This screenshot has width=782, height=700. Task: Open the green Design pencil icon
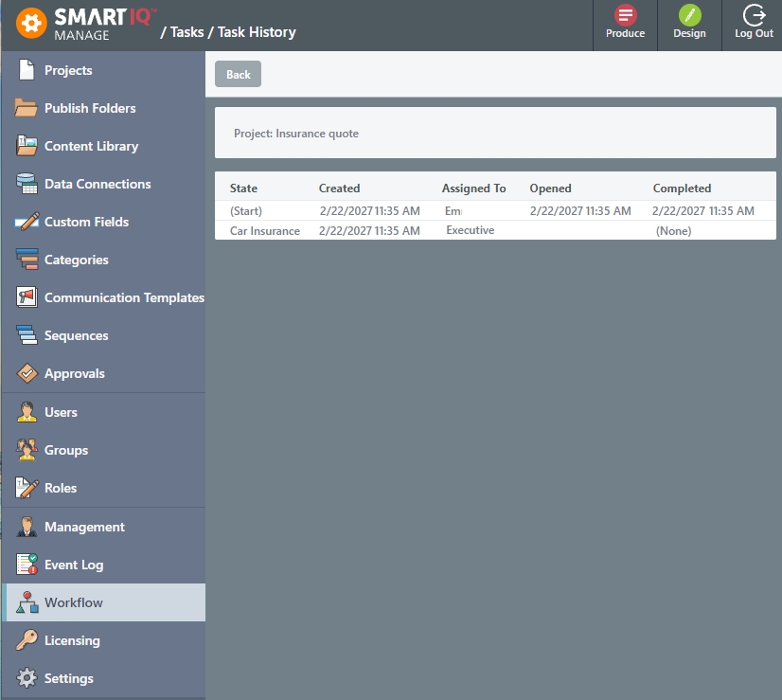click(690, 15)
